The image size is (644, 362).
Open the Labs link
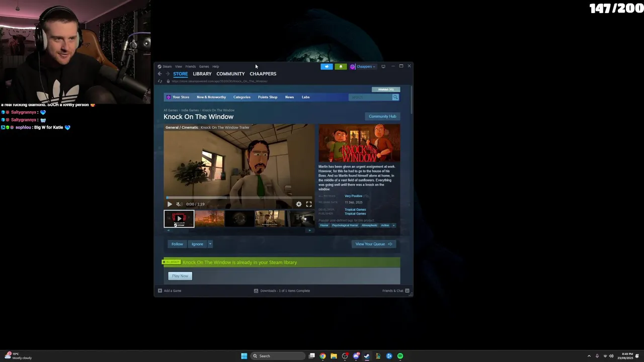305,97
